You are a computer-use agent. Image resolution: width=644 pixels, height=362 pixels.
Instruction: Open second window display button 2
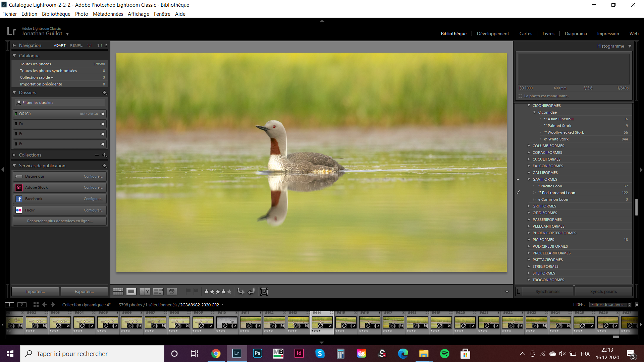click(22, 305)
